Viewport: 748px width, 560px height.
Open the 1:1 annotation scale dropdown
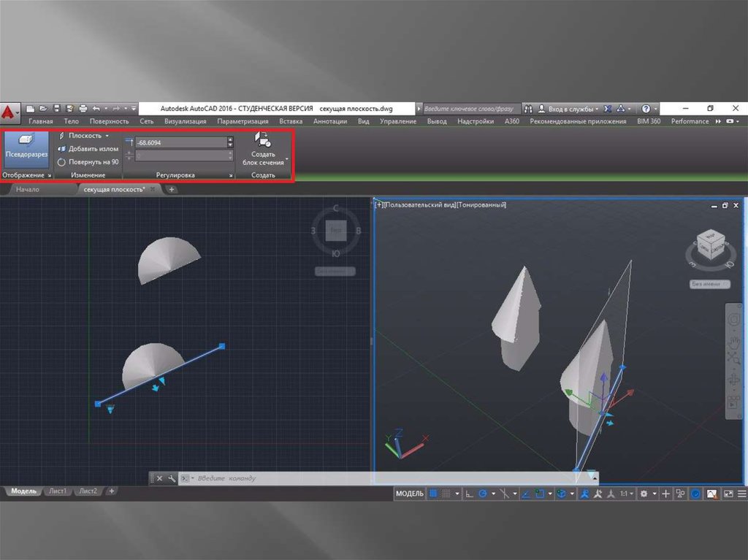pos(626,494)
